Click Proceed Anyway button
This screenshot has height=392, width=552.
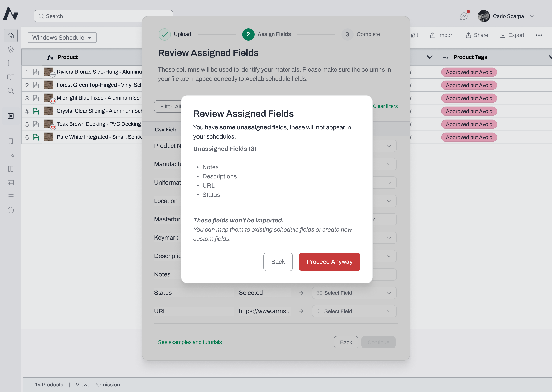coord(329,262)
